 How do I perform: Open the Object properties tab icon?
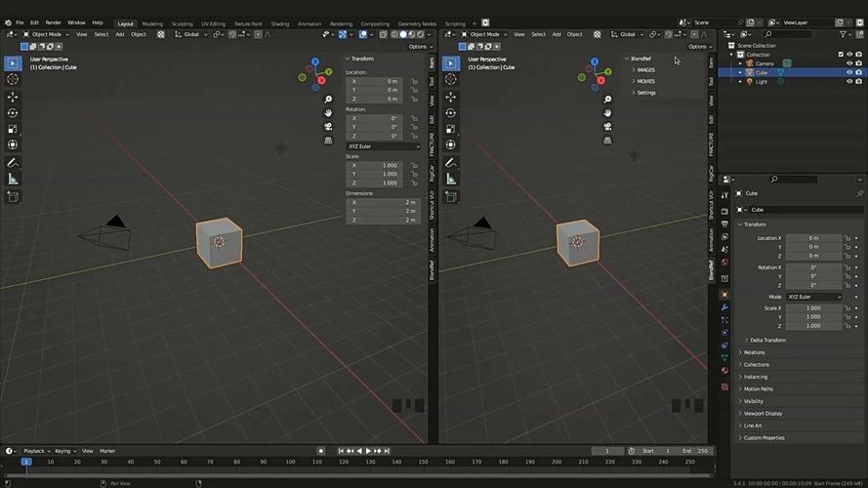tap(724, 295)
